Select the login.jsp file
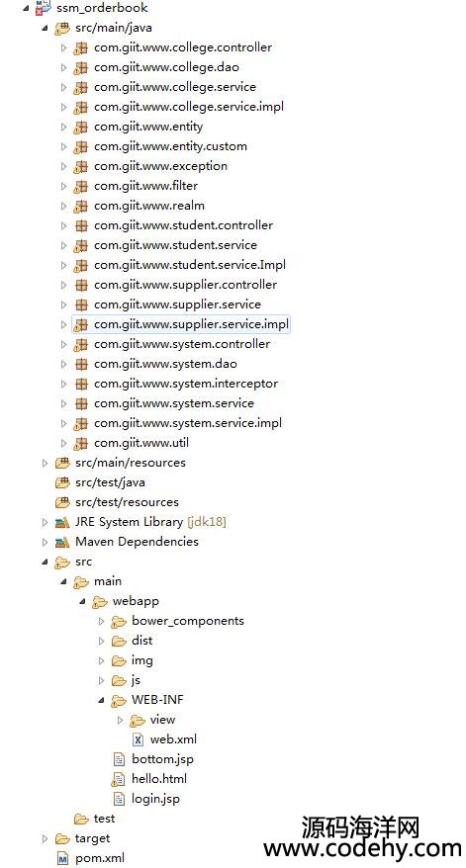The height and width of the screenshot is (868, 466). (155, 799)
